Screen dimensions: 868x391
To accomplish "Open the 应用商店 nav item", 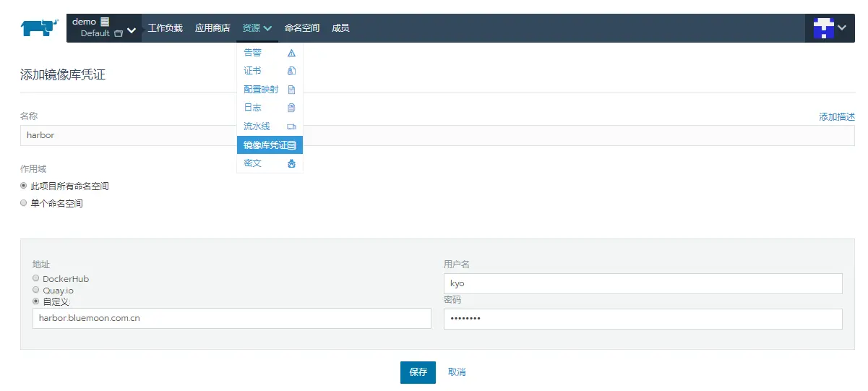I will (x=212, y=28).
